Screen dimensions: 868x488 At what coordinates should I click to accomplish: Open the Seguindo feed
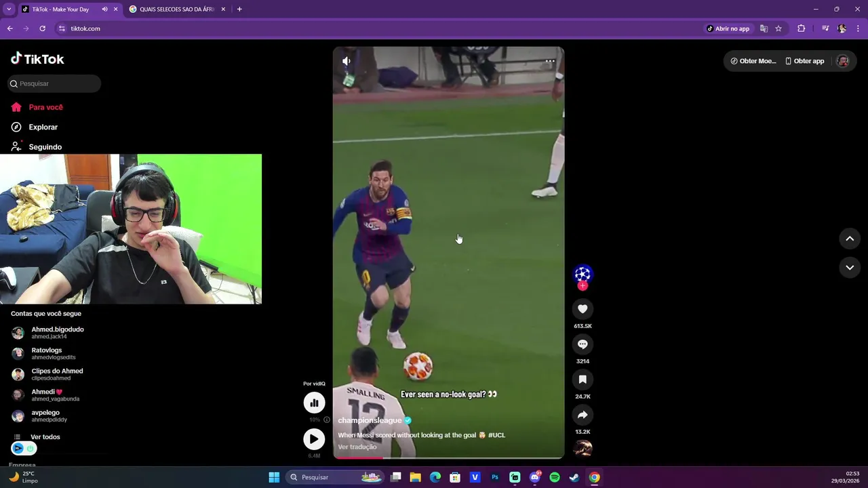(37, 147)
